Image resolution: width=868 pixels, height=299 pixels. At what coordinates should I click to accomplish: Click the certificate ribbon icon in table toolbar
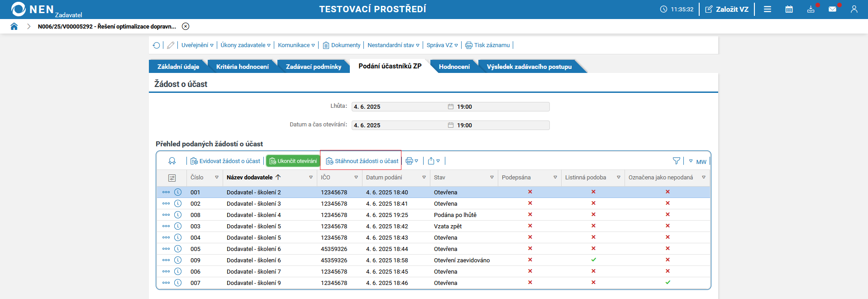tap(172, 161)
